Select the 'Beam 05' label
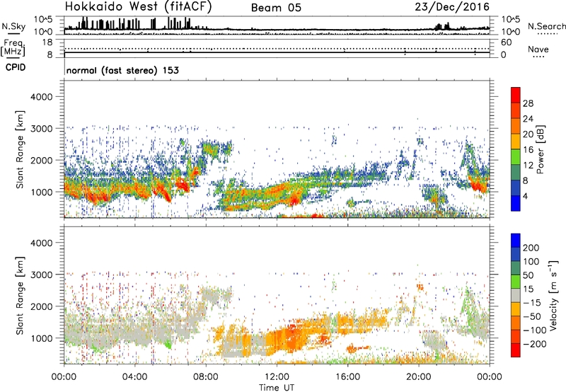 (x=276, y=8)
